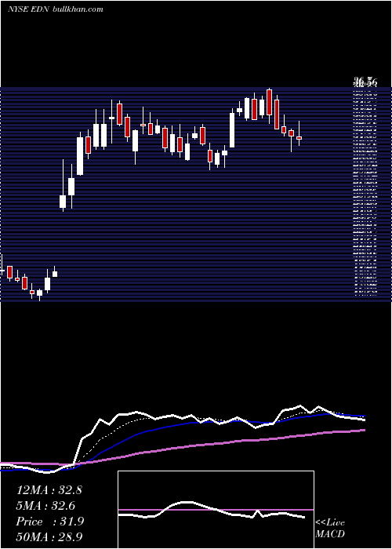Click the MACD label text
The height and width of the screenshot is (549, 392).
[330, 534]
